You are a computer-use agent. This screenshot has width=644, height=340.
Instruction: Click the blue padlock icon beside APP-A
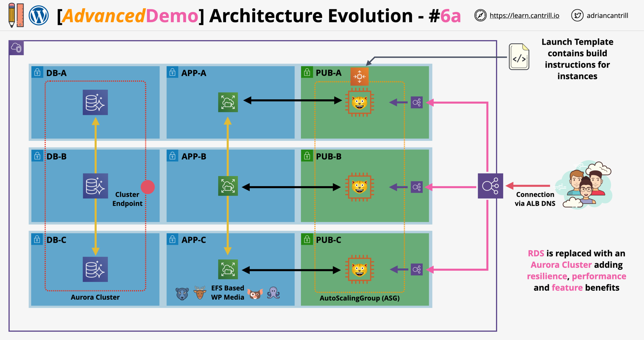[x=172, y=72]
